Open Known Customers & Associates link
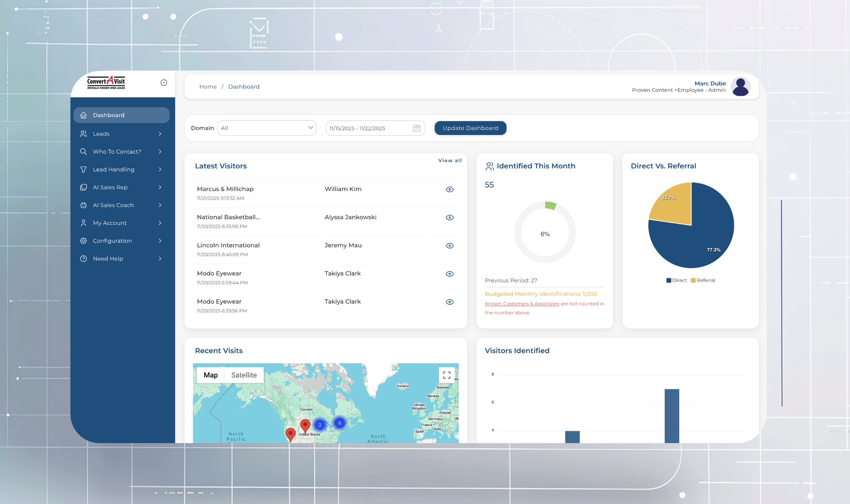The image size is (850, 504). [521, 304]
